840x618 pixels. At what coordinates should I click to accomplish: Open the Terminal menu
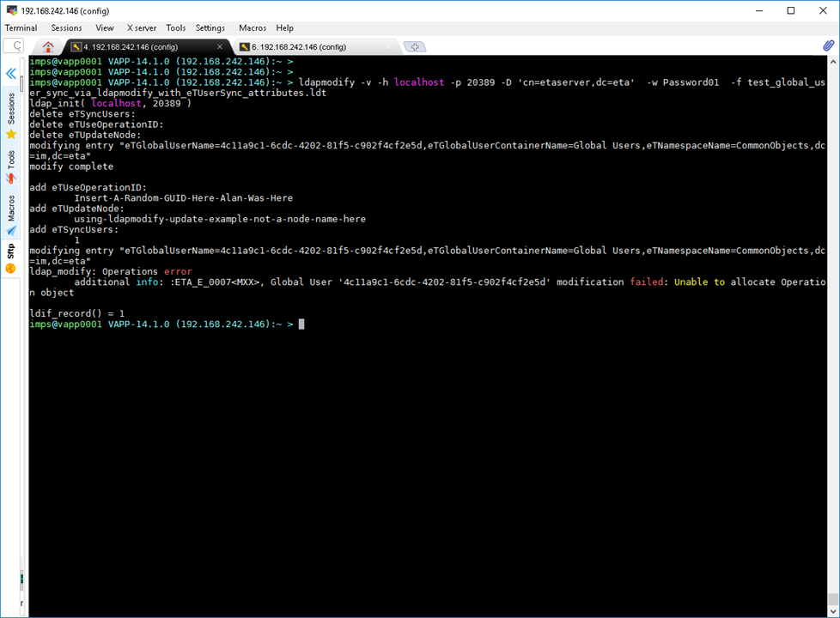[21, 27]
